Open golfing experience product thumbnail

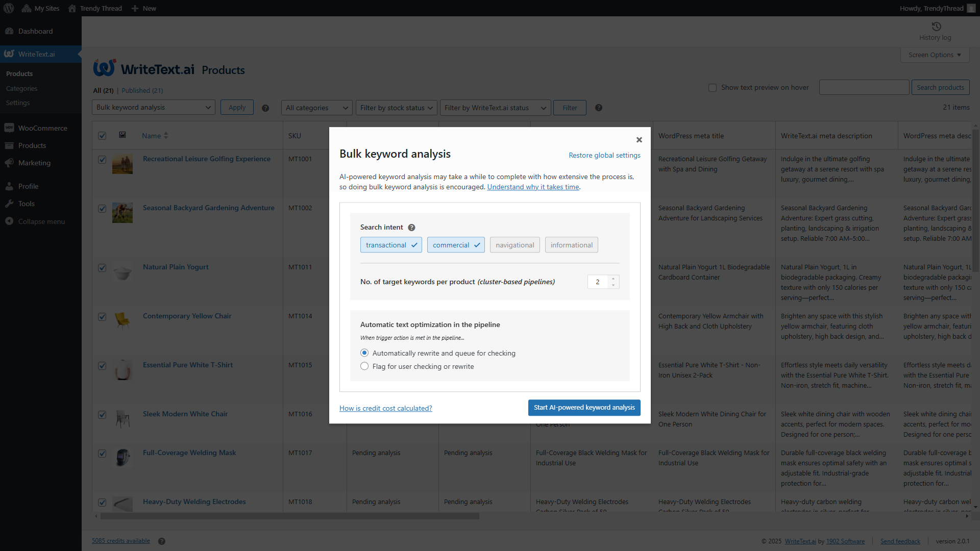tap(122, 164)
